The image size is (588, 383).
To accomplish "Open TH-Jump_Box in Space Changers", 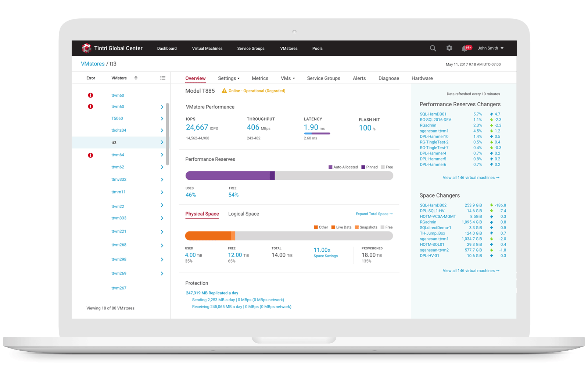I will tap(432, 233).
